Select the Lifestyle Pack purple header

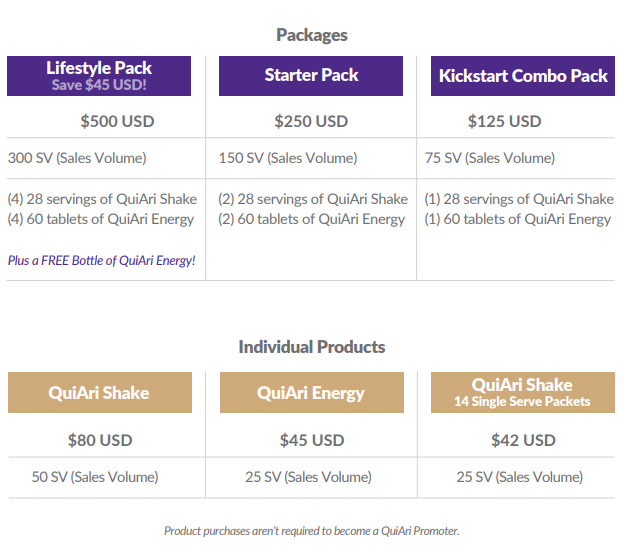[x=99, y=76]
